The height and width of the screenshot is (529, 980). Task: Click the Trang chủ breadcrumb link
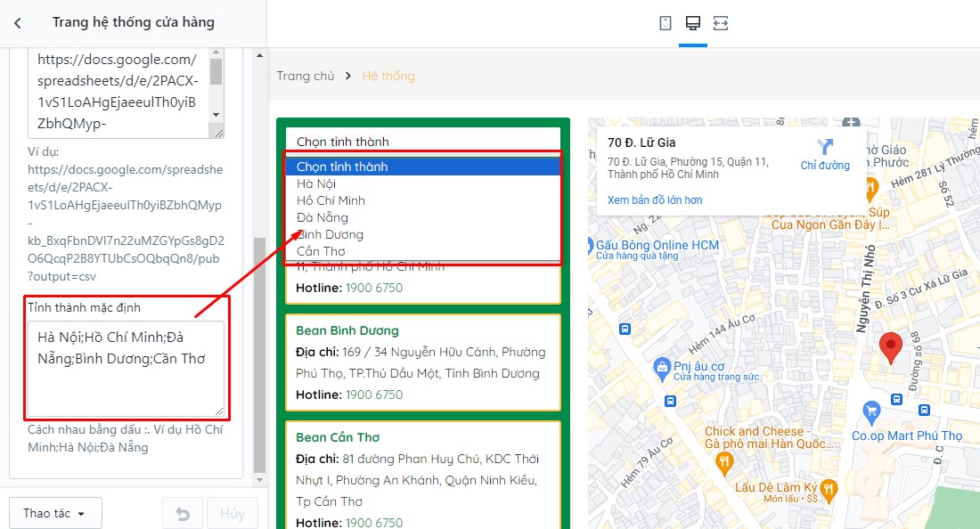(305, 76)
